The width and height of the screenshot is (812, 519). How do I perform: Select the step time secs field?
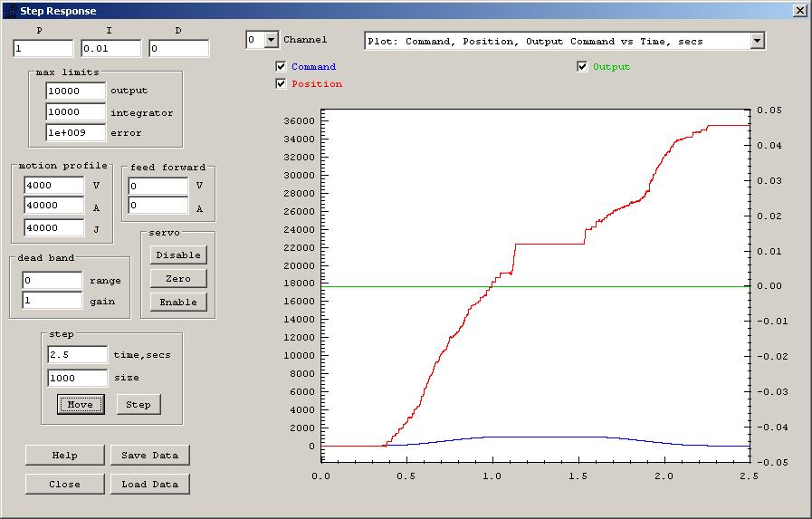[x=77, y=355]
